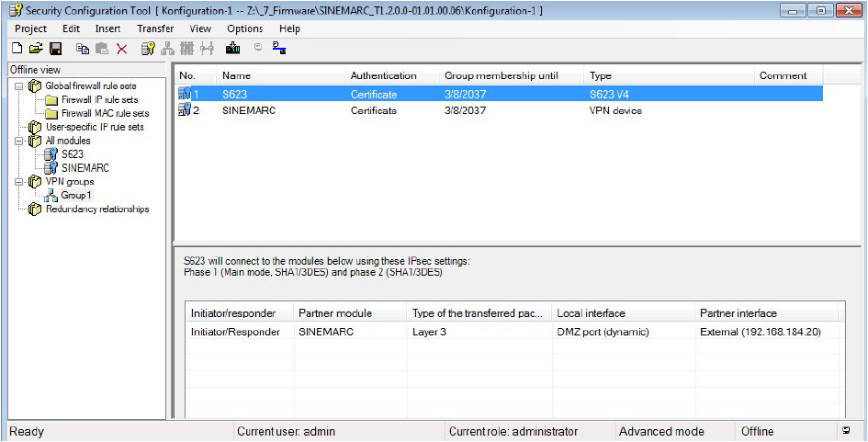The height and width of the screenshot is (442, 868).
Task: Add a new module via the key-server toolbar icon
Action: [x=148, y=50]
